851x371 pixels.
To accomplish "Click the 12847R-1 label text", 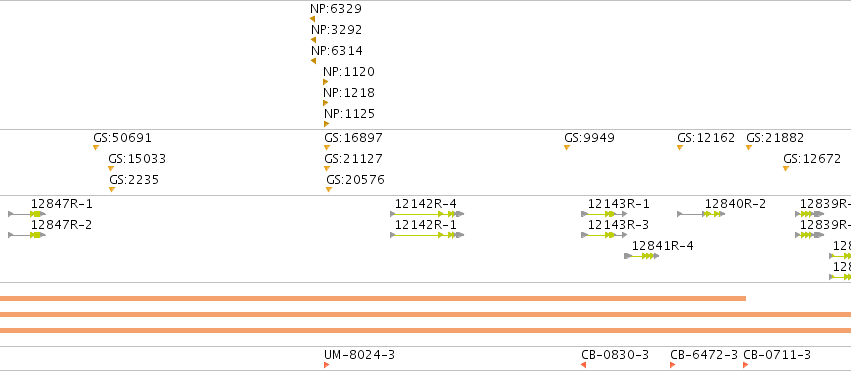I will coord(61,204).
